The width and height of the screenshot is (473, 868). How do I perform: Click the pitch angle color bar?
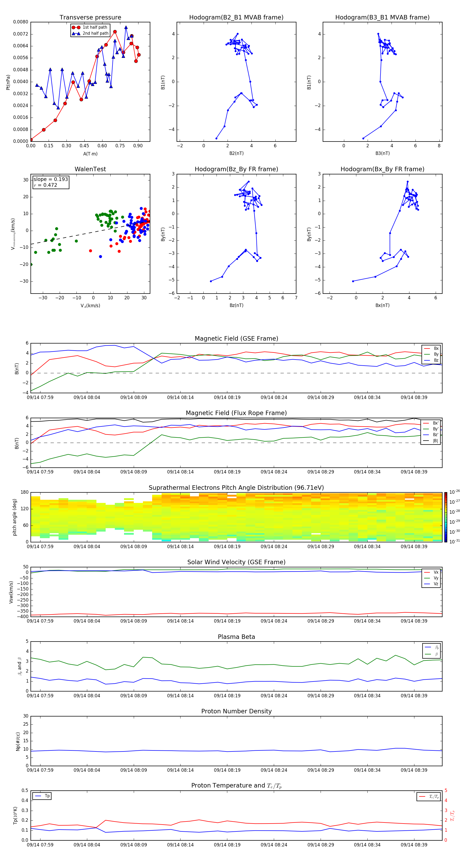point(446,517)
